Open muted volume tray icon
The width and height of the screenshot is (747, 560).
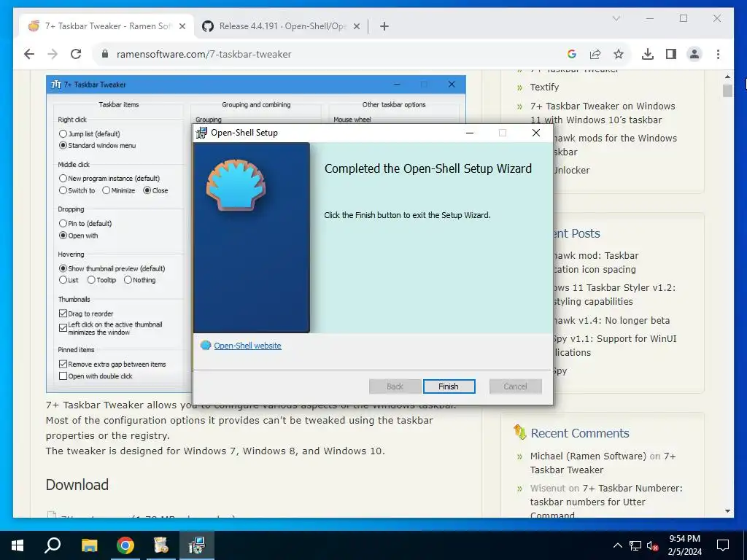tap(652, 545)
